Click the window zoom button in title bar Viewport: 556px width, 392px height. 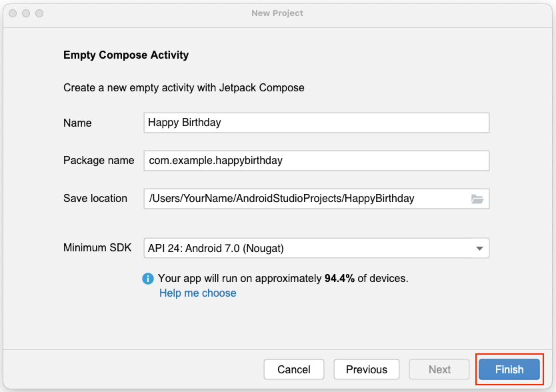(39, 13)
